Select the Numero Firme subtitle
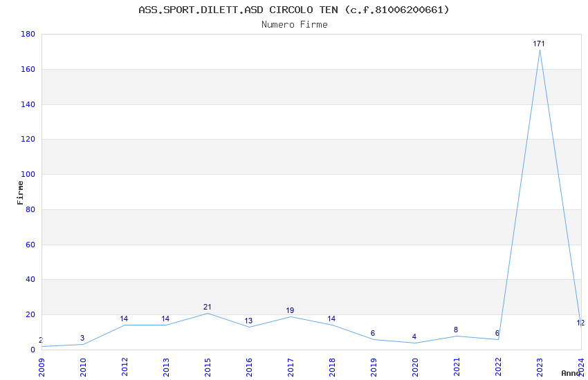Image resolution: width=588 pixels, height=380 pixels. (294, 25)
